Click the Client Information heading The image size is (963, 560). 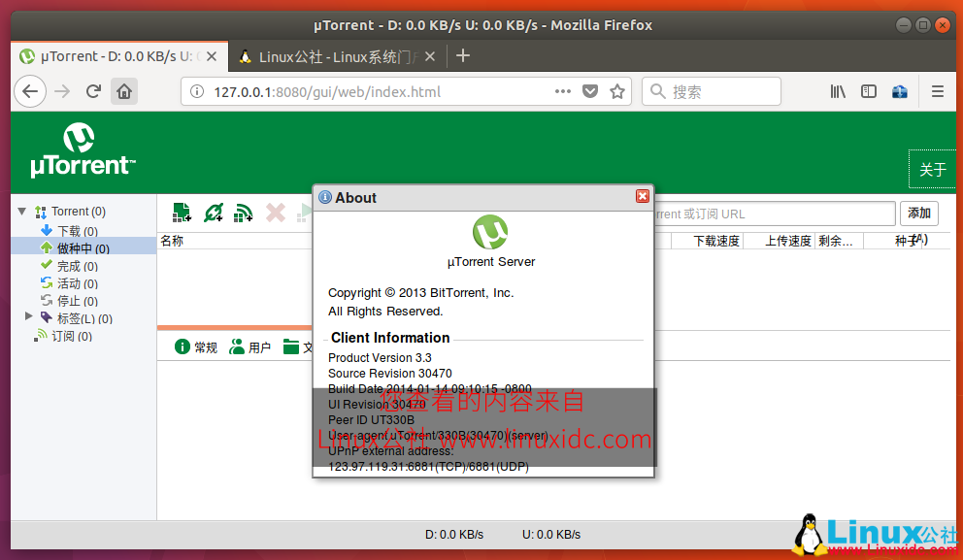(390, 338)
